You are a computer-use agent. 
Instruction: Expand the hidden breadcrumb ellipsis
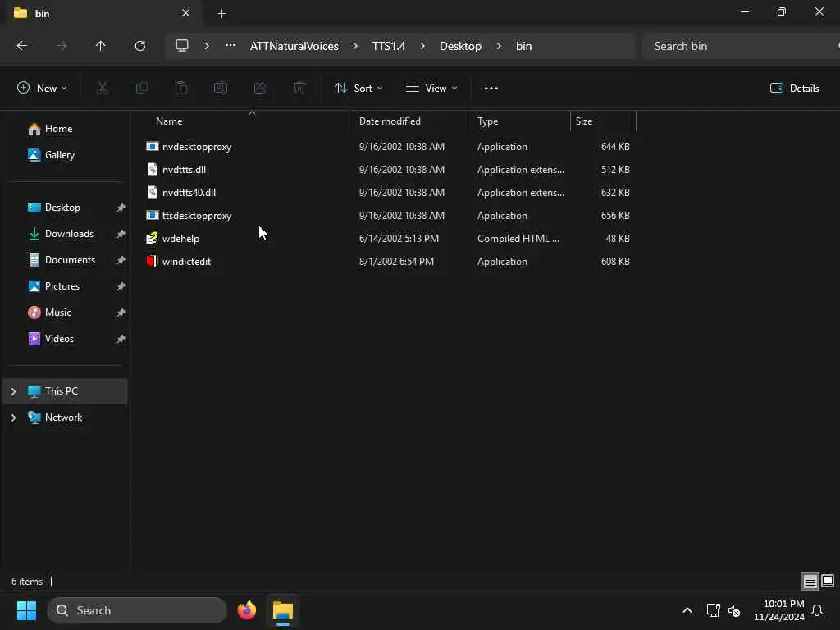[231, 46]
